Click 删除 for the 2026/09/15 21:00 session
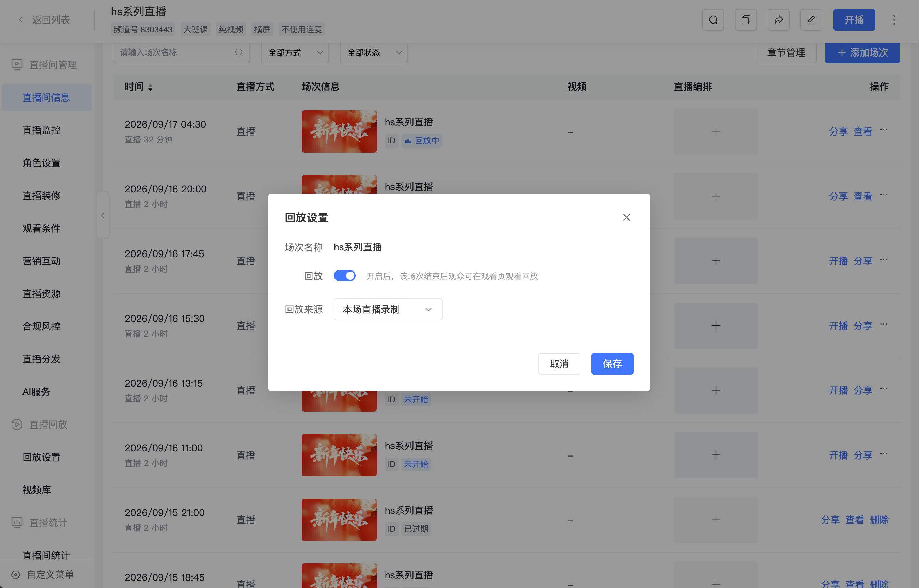919x588 pixels. [879, 520]
